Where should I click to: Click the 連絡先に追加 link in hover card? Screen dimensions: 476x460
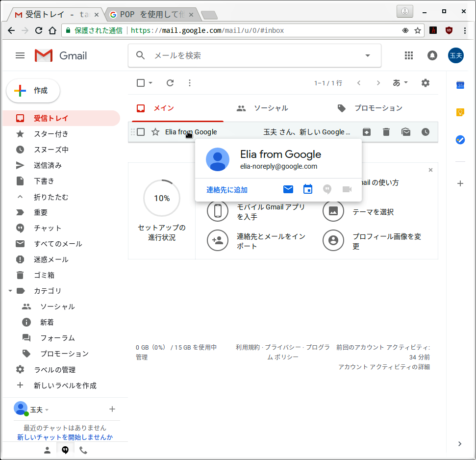pyautogui.click(x=227, y=190)
